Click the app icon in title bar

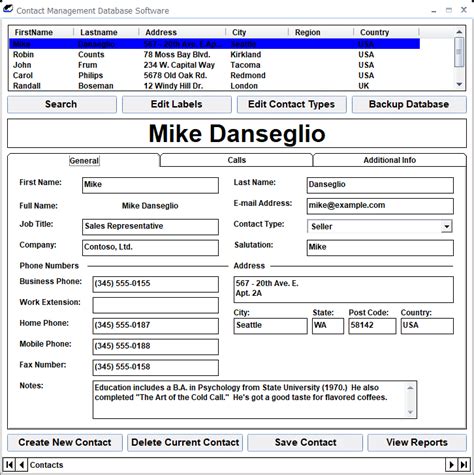pyautogui.click(x=8, y=10)
